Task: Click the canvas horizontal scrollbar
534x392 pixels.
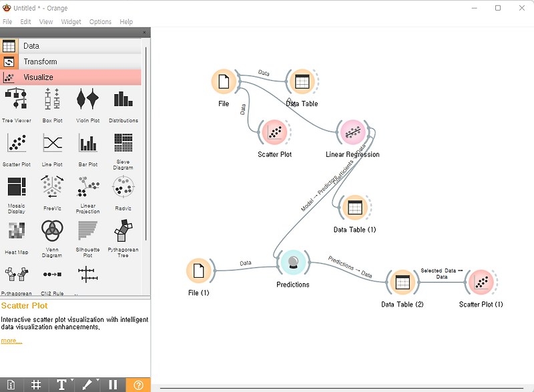Action: pyautogui.click(x=341, y=388)
